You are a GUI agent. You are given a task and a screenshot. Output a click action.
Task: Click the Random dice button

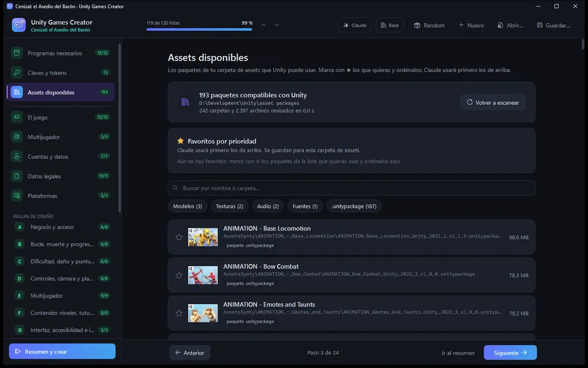point(429,25)
